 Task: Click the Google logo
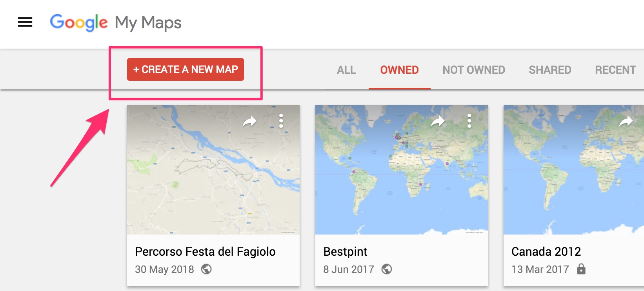[x=78, y=22]
